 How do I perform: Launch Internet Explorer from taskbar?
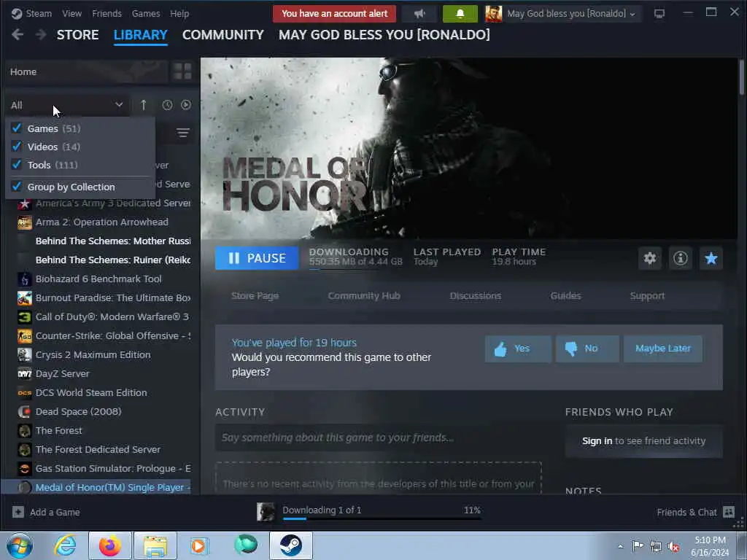(65, 545)
